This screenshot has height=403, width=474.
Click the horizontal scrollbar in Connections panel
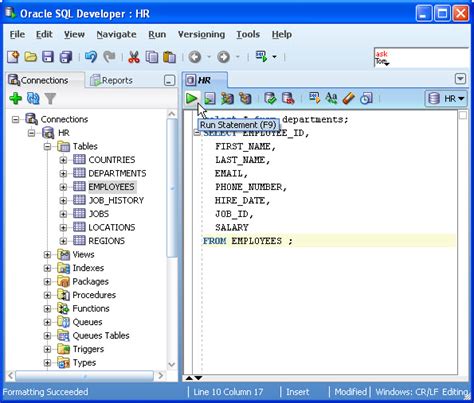[x=85, y=376]
